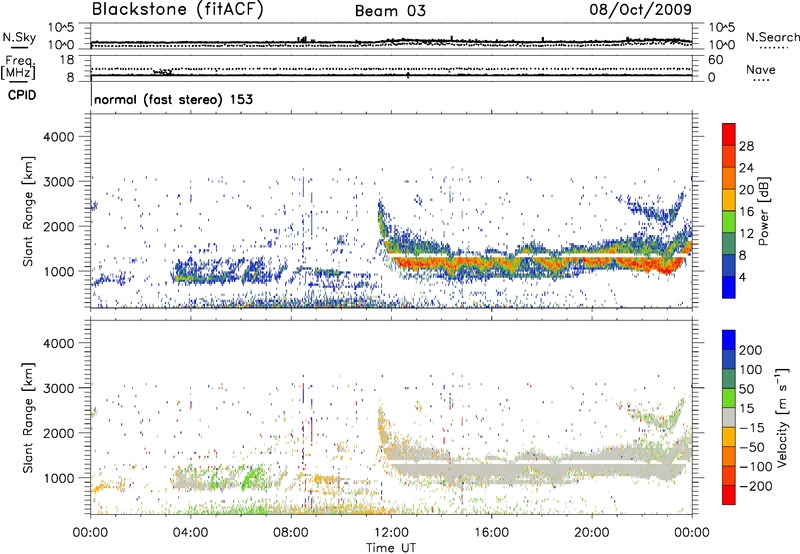800x554 pixels.
Task: Click '4000' on the velocity panel axis
Action: tap(58, 344)
